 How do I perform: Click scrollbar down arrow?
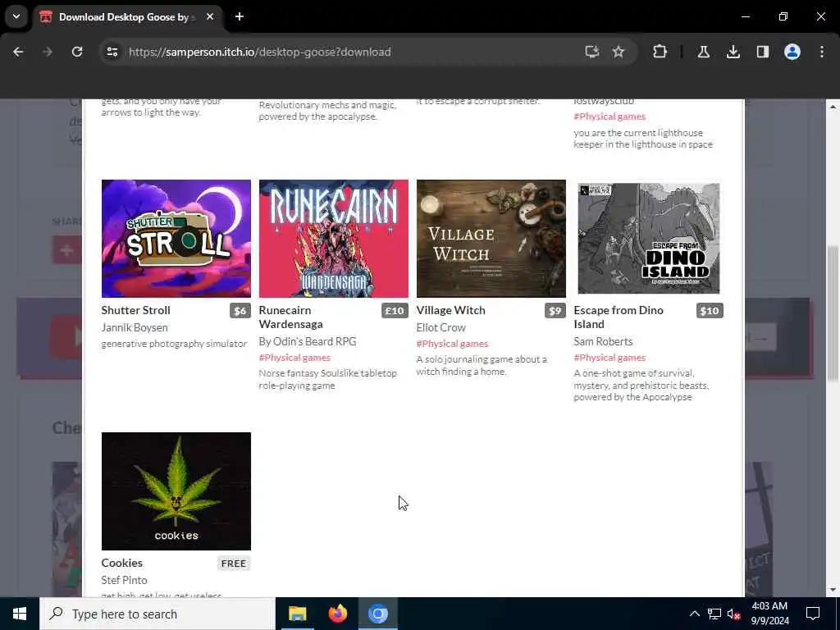[833, 590]
